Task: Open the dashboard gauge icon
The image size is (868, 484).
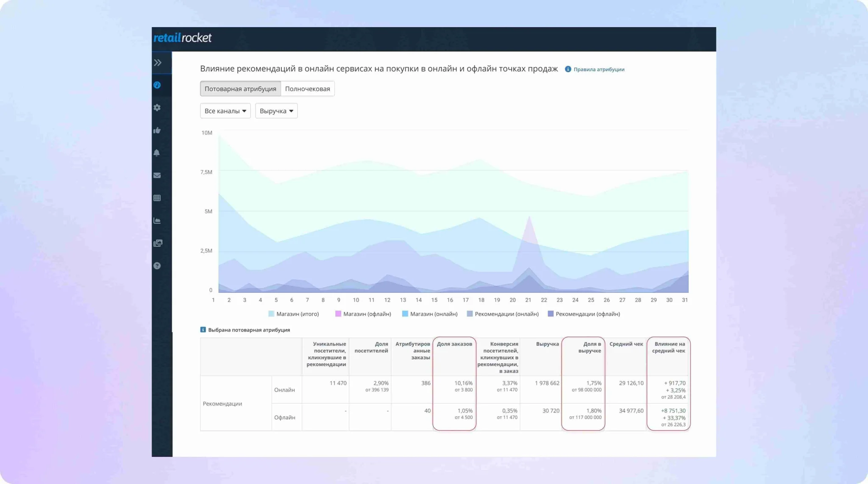Action: click(157, 85)
